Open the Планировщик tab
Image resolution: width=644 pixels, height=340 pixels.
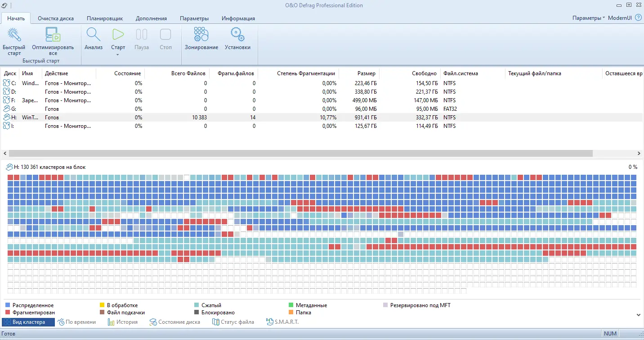(x=105, y=18)
